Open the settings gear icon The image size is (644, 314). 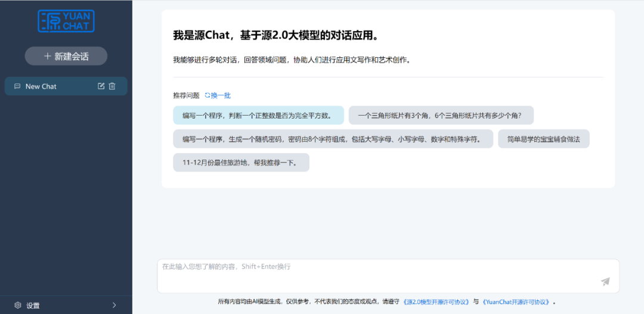[x=18, y=305]
